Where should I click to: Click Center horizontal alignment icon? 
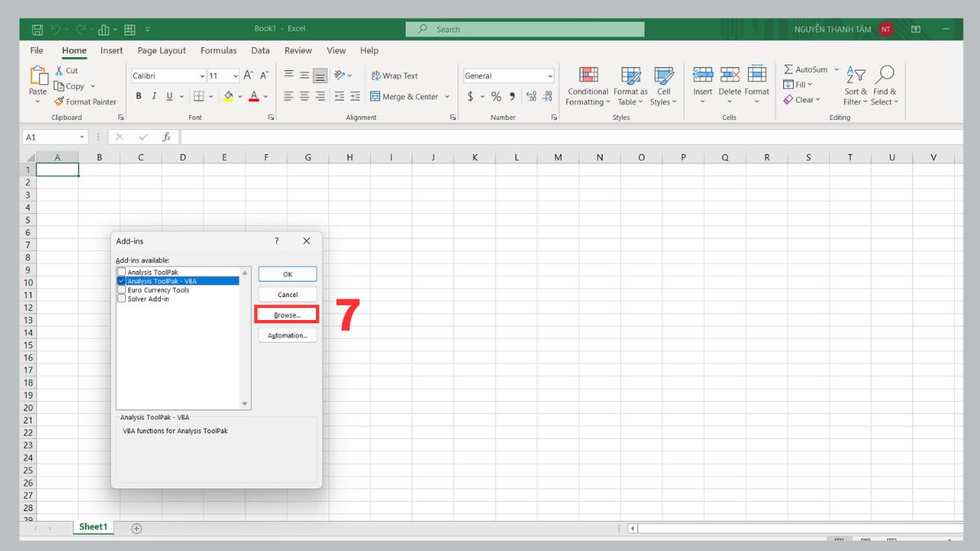tap(304, 96)
